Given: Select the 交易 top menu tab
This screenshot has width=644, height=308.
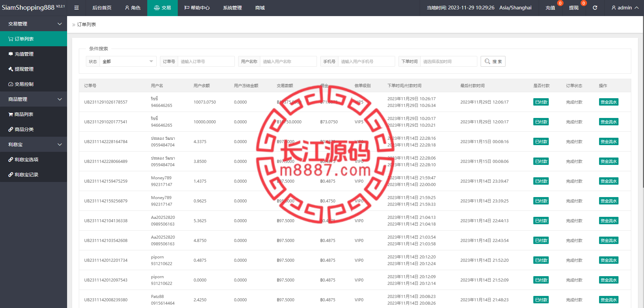Looking at the screenshot, I should [162, 8].
